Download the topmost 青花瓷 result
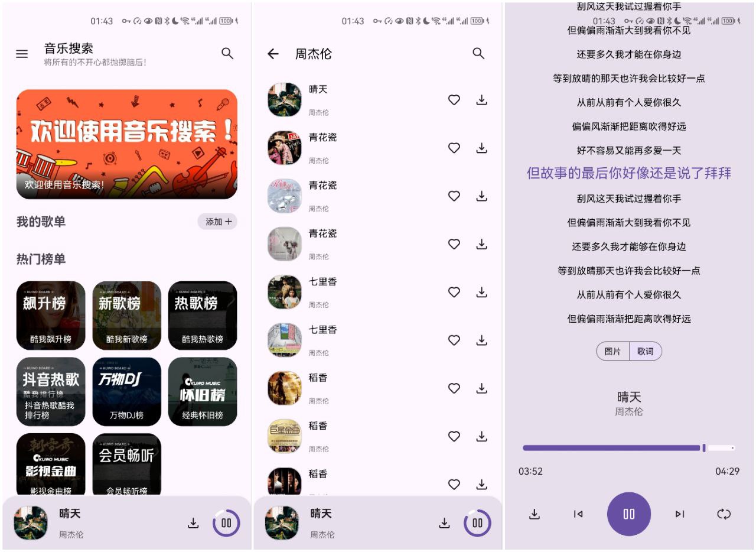756x552 pixels. tap(482, 148)
